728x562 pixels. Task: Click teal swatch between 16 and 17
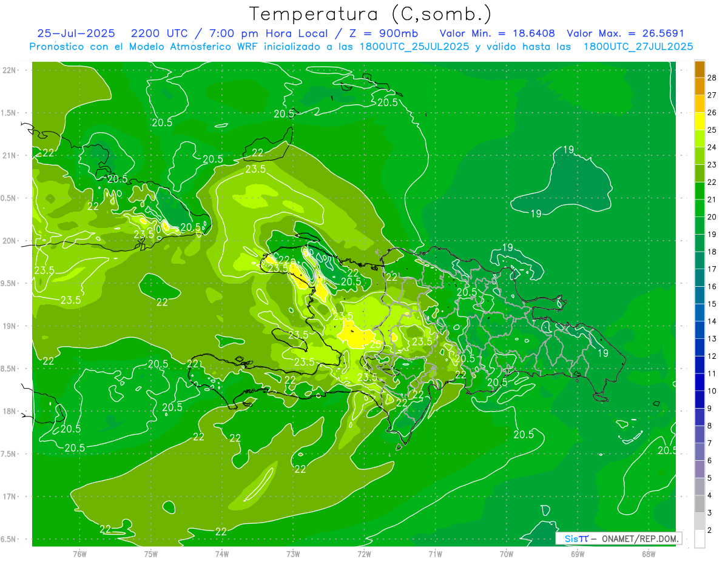[x=699, y=278]
